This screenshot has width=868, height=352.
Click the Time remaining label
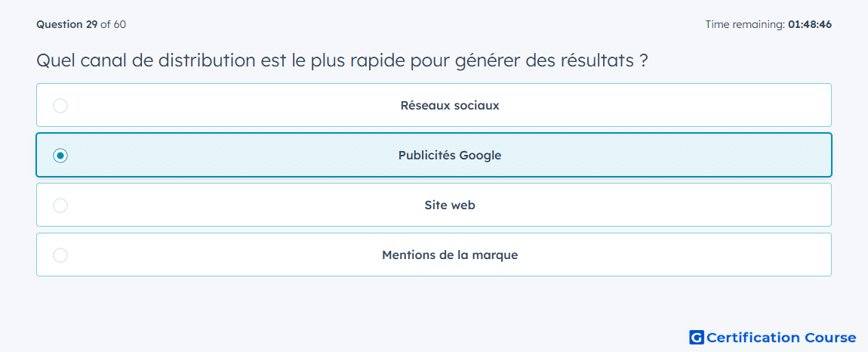745,24
